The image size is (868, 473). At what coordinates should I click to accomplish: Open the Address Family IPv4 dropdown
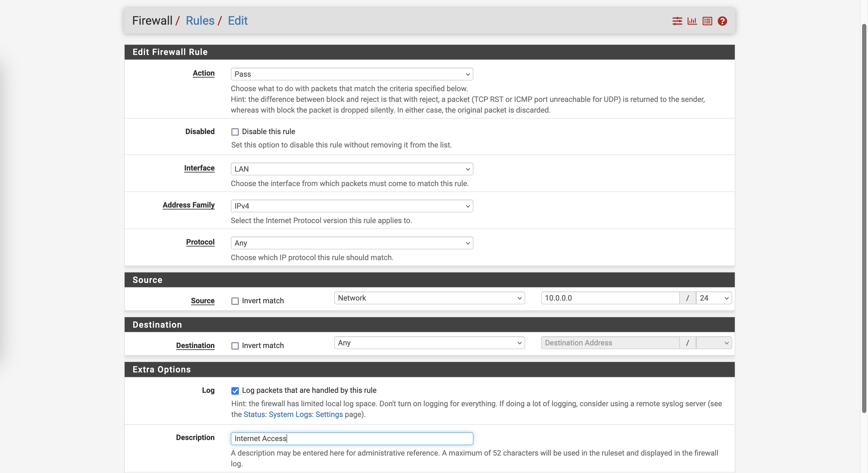point(352,206)
